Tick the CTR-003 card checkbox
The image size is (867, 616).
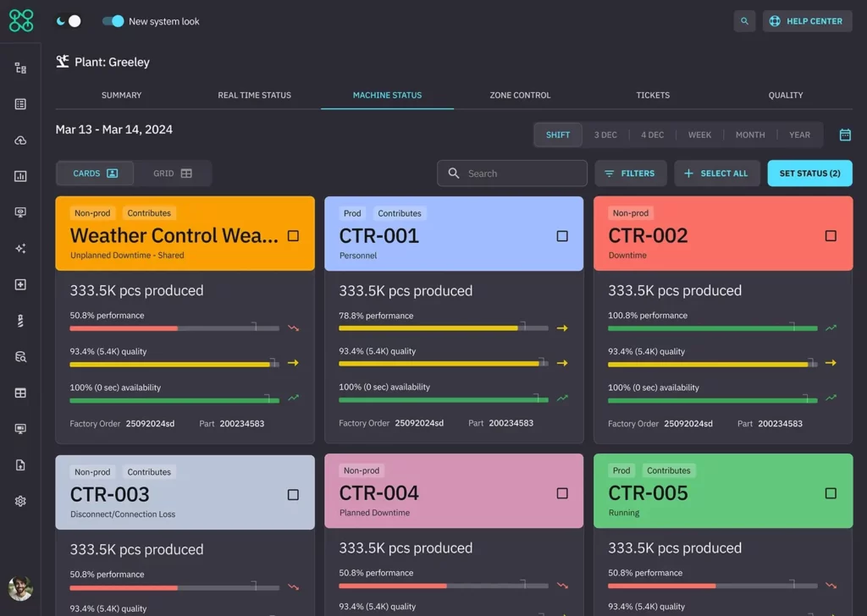[x=293, y=495]
